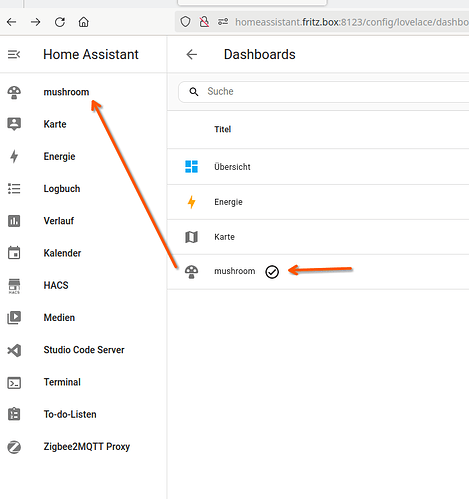
Task: Click the To-do-Listen clipboard icon
Action: (x=14, y=414)
